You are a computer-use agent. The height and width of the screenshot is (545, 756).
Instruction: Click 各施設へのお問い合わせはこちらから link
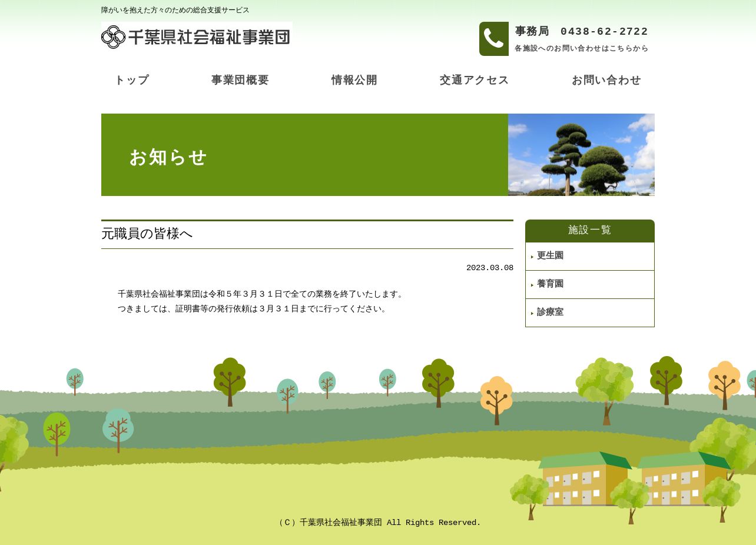[x=582, y=48]
